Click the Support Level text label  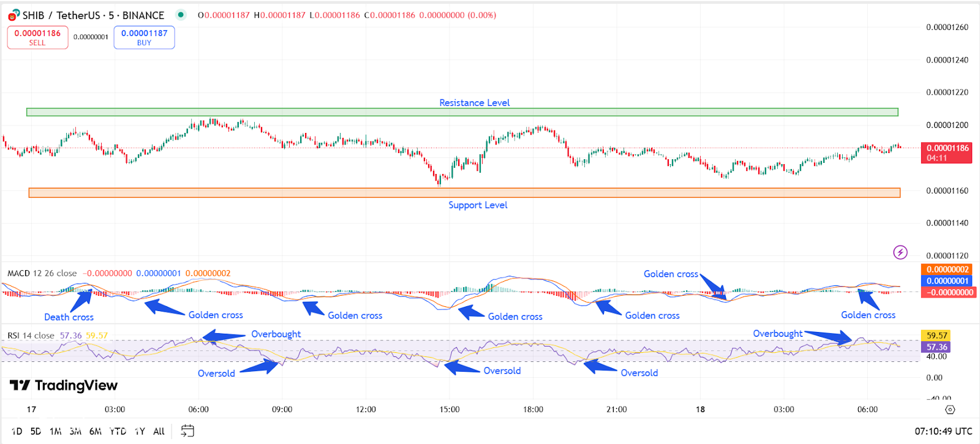click(478, 205)
